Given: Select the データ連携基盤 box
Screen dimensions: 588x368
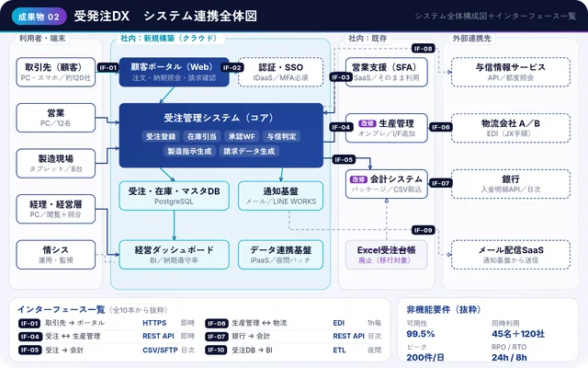Looking at the screenshot, I should click(280, 255).
